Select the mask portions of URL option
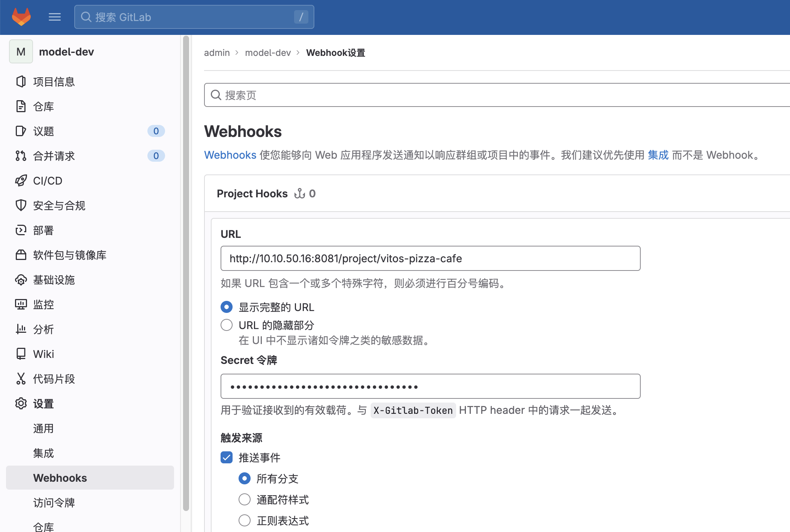Viewport: 790px width, 532px height. [227, 325]
